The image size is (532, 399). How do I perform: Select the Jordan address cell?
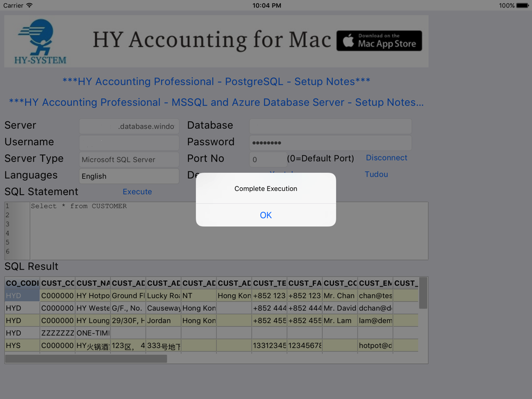(163, 321)
